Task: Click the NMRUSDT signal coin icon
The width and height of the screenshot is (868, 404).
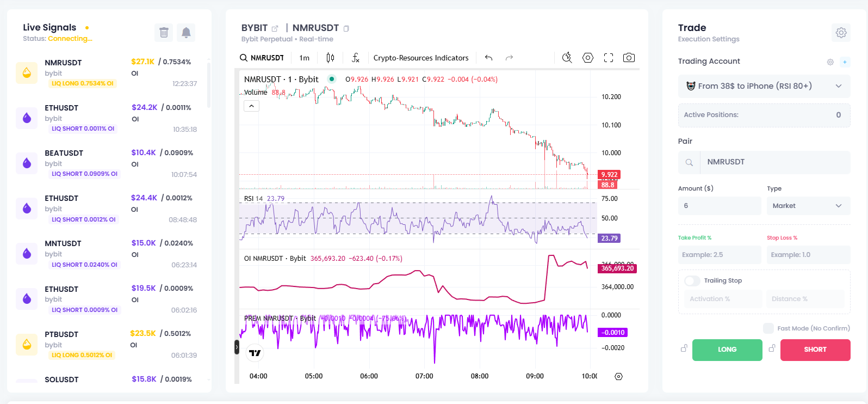Action: 27,73
